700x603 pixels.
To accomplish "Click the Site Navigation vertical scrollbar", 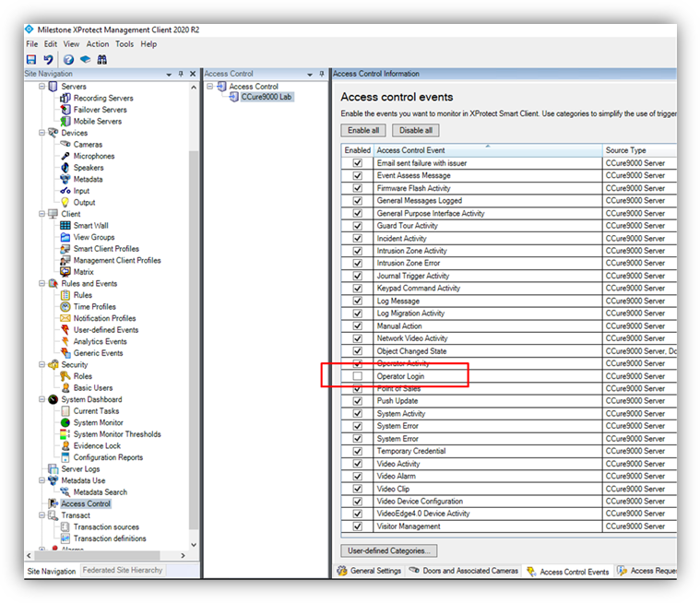I will [194, 339].
